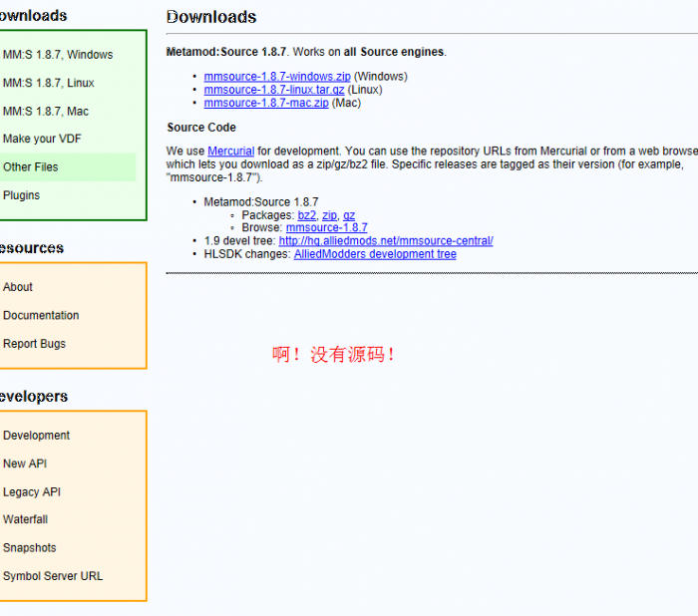Open AlliedModders development tree link
The image size is (698, 616).
pyautogui.click(x=375, y=254)
